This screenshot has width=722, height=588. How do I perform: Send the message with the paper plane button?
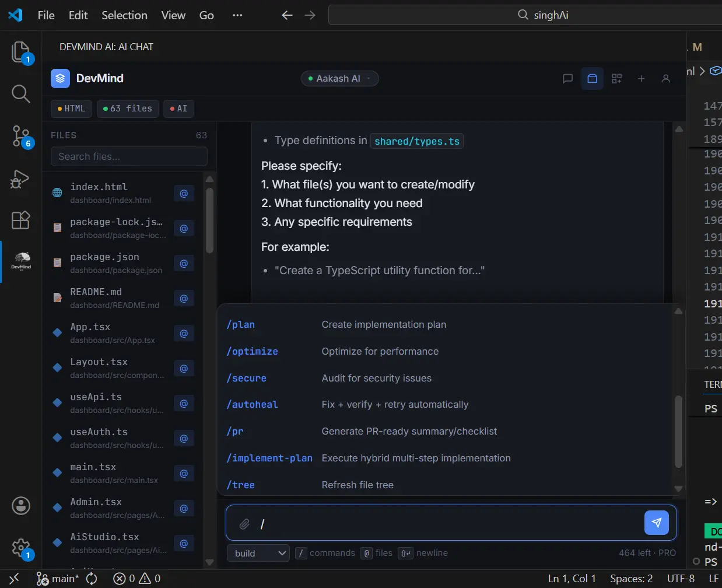(656, 523)
